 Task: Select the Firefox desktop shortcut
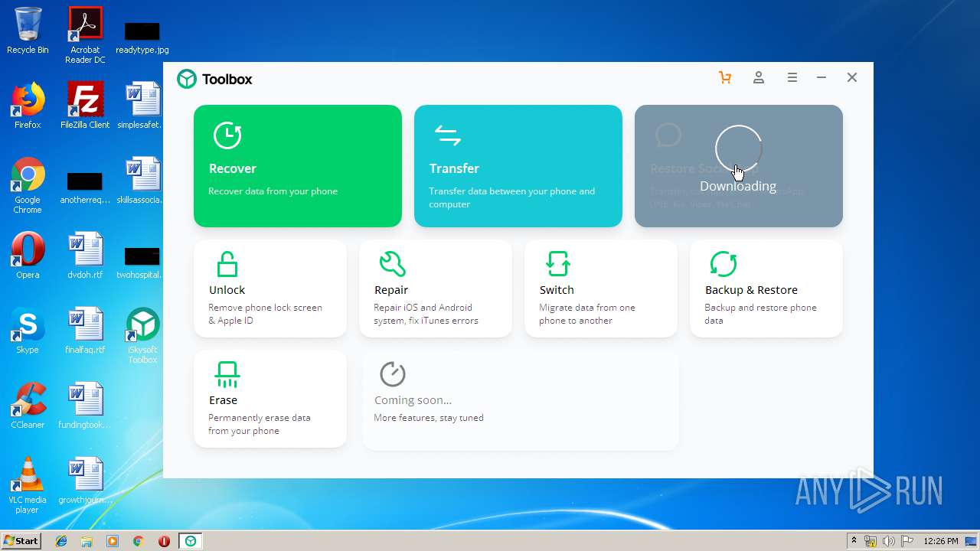pyautogui.click(x=28, y=106)
